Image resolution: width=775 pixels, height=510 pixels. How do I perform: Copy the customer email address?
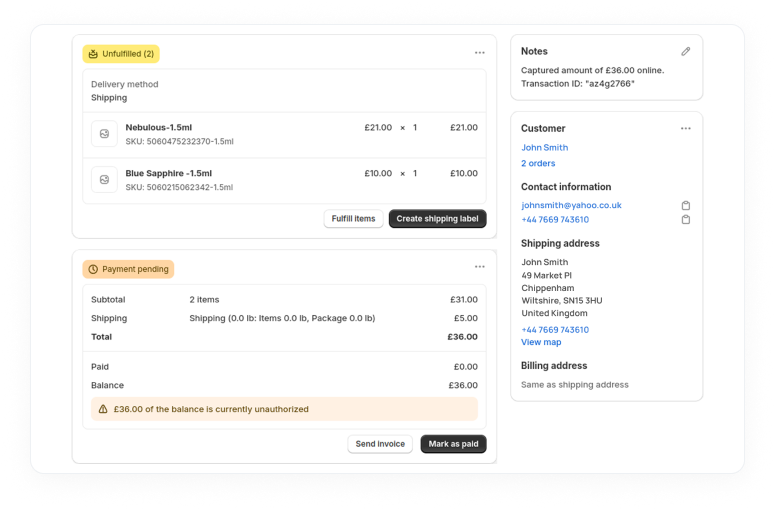click(x=686, y=205)
